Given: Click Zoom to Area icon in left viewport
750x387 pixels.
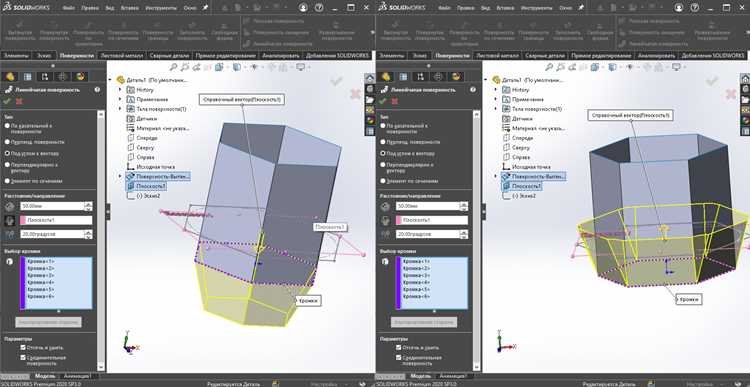Looking at the screenshot, I should [185, 67].
